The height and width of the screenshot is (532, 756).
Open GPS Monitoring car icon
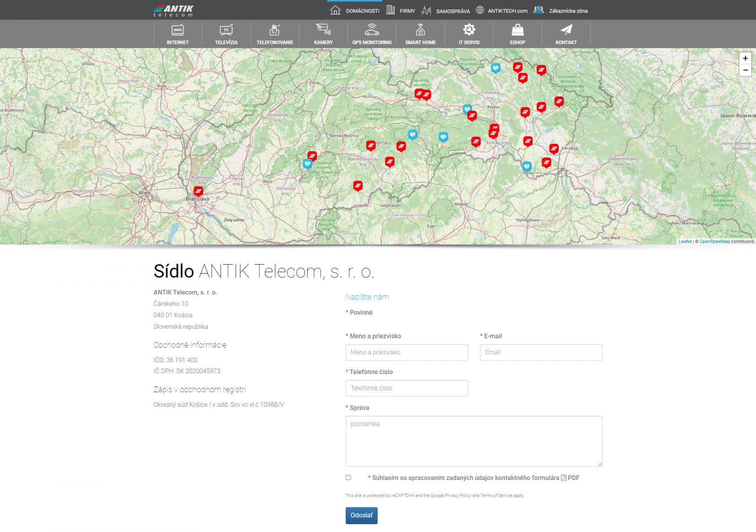click(x=372, y=30)
